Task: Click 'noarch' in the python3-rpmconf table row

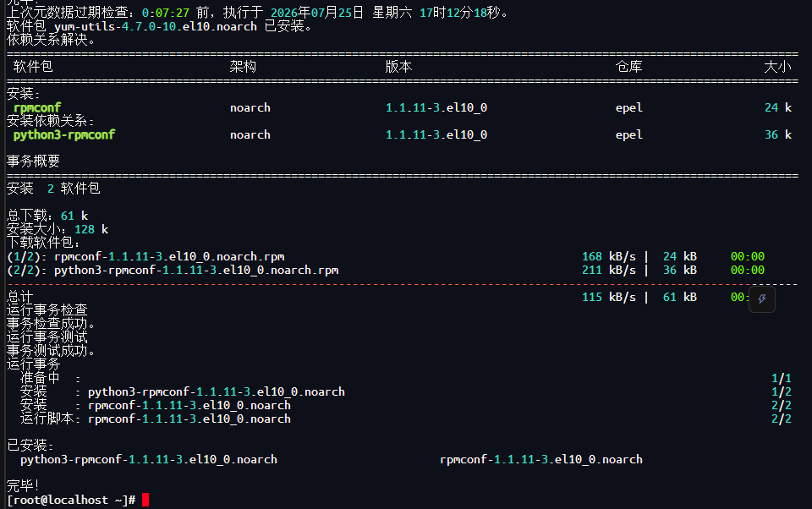Action: [x=250, y=134]
